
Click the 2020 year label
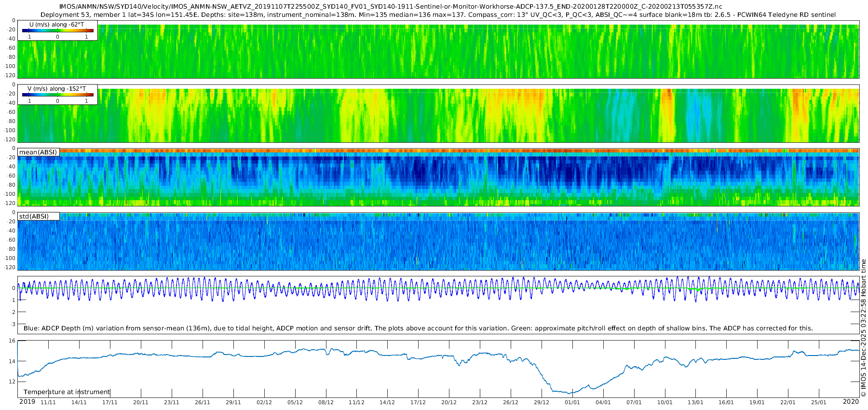coord(851,402)
